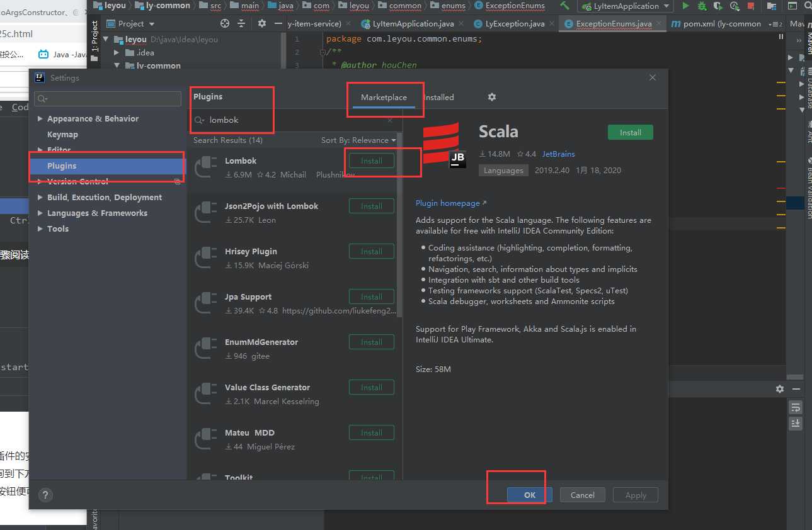Screen dimensions: 812x530
Task: Show hidden editor tabs list
Action: click(776, 23)
